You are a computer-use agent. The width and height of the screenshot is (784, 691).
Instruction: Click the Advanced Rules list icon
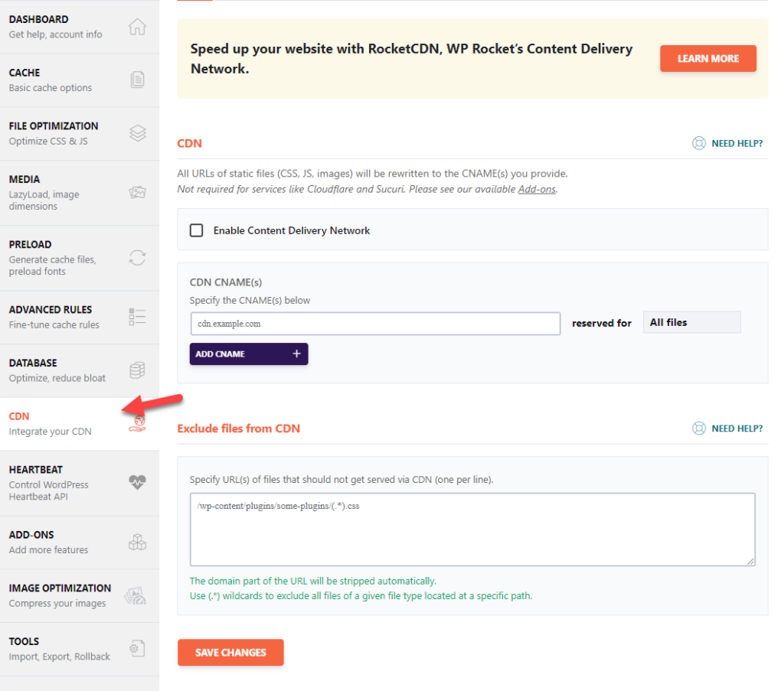(x=138, y=317)
